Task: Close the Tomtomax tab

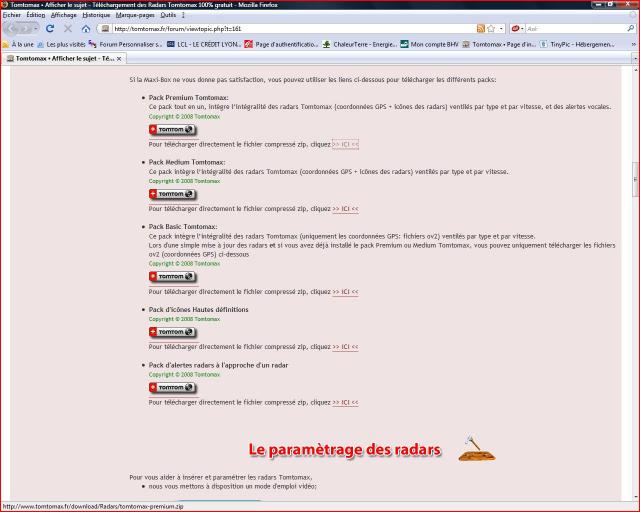Action: pyautogui.click(x=119, y=59)
